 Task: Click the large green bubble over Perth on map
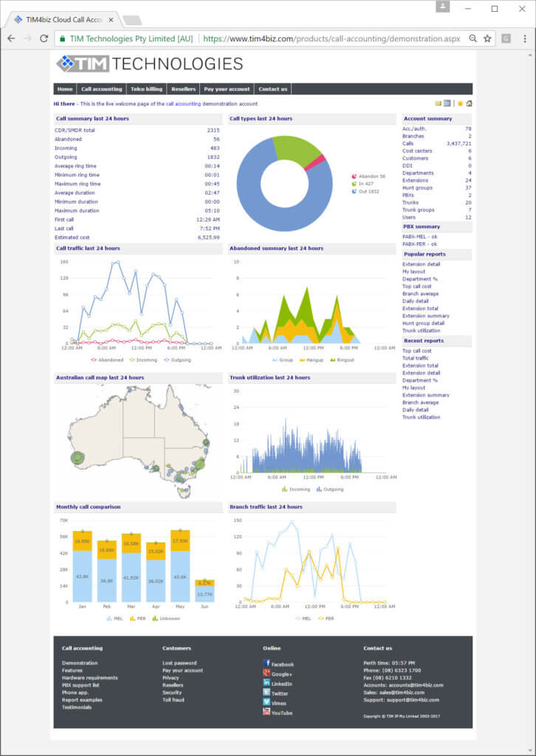coord(77,458)
